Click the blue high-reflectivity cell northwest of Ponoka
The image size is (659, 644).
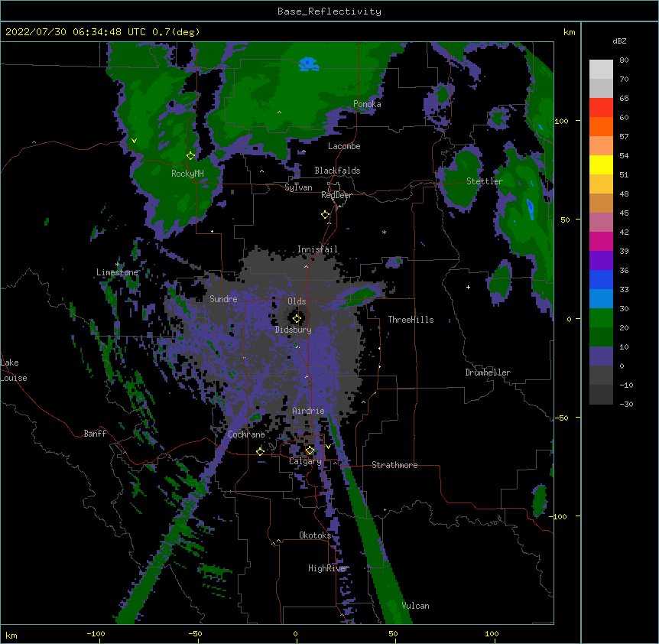click(x=308, y=64)
